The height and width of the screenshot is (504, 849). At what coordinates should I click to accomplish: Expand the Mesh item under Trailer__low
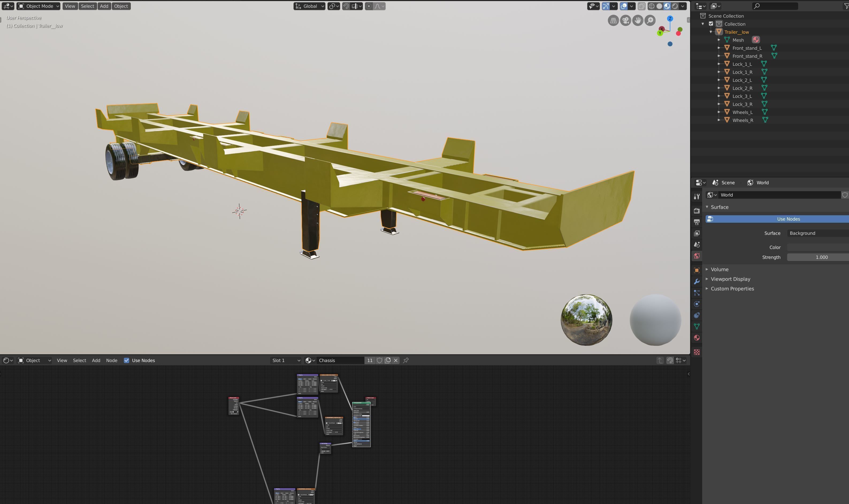tap(720, 40)
